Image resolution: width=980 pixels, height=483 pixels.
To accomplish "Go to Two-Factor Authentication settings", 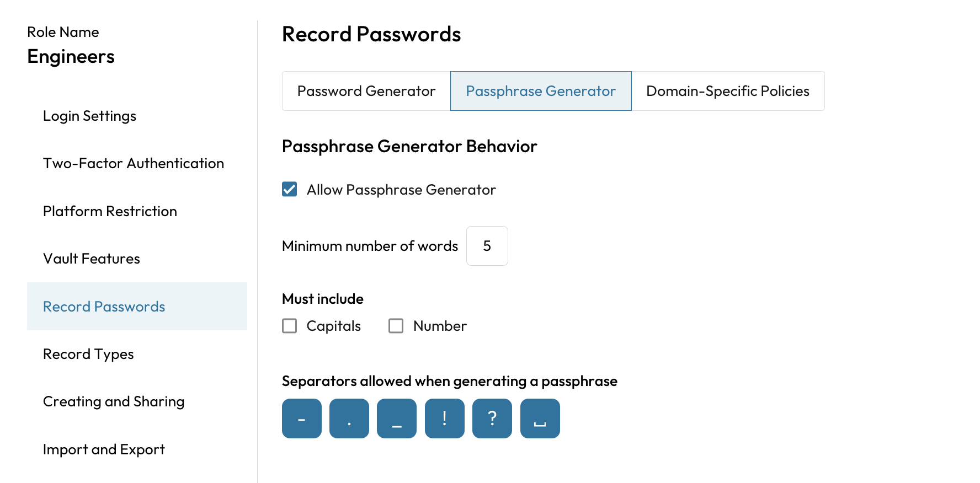I will pos(134,163).
